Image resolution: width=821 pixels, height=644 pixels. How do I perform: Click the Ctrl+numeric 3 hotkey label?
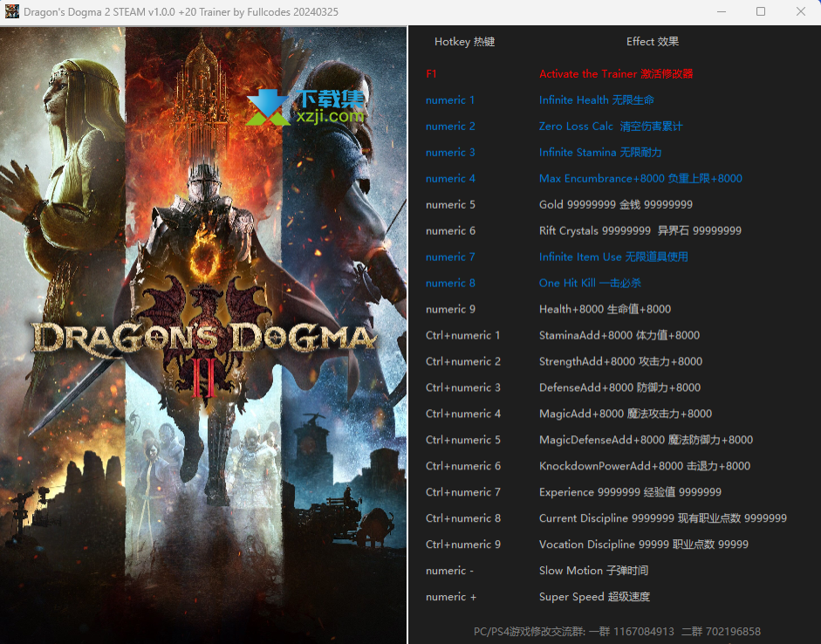(x=463, y=388)
